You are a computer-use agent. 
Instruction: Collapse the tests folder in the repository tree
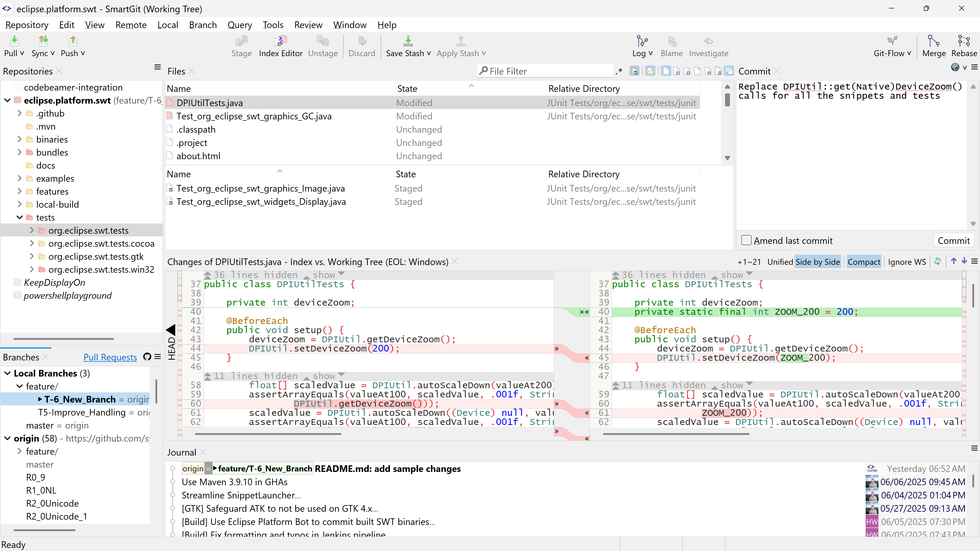pyautogui.click(x=19, y=217)
